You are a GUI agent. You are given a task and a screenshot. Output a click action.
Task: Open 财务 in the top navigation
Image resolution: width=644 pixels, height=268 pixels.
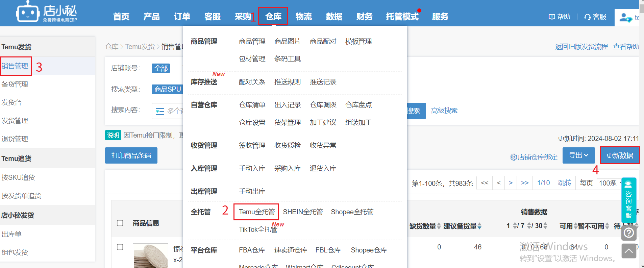point(364,17)
